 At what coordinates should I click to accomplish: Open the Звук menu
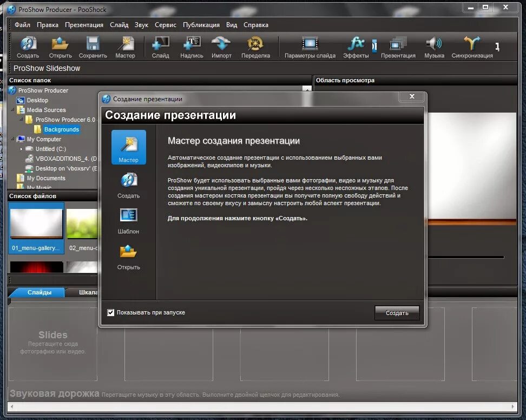click(x=141, y=25)
